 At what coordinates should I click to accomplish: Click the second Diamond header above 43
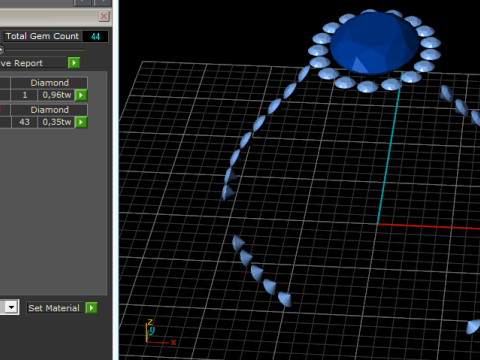(49, 110)
